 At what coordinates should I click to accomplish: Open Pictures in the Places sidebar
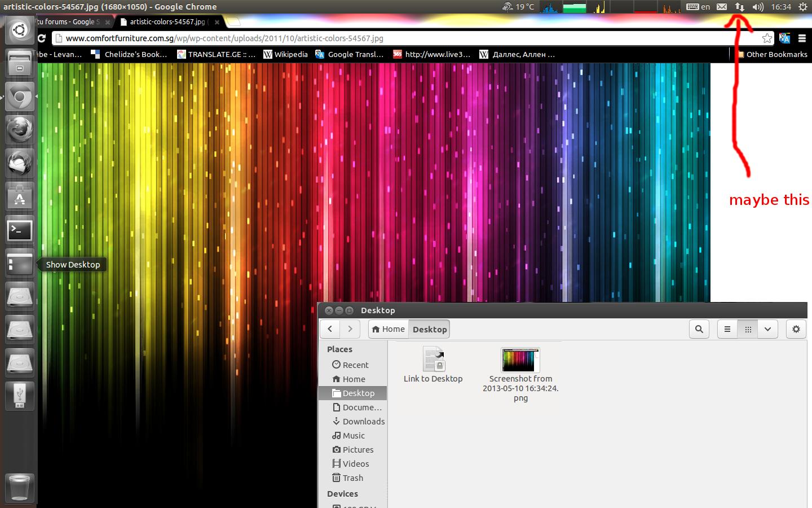[x=353, y=450]
